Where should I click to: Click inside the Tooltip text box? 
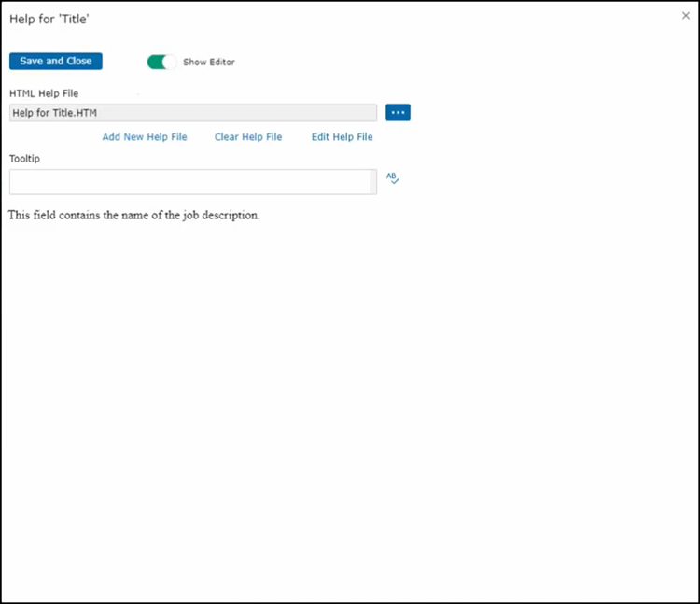[x=187, y=182]
